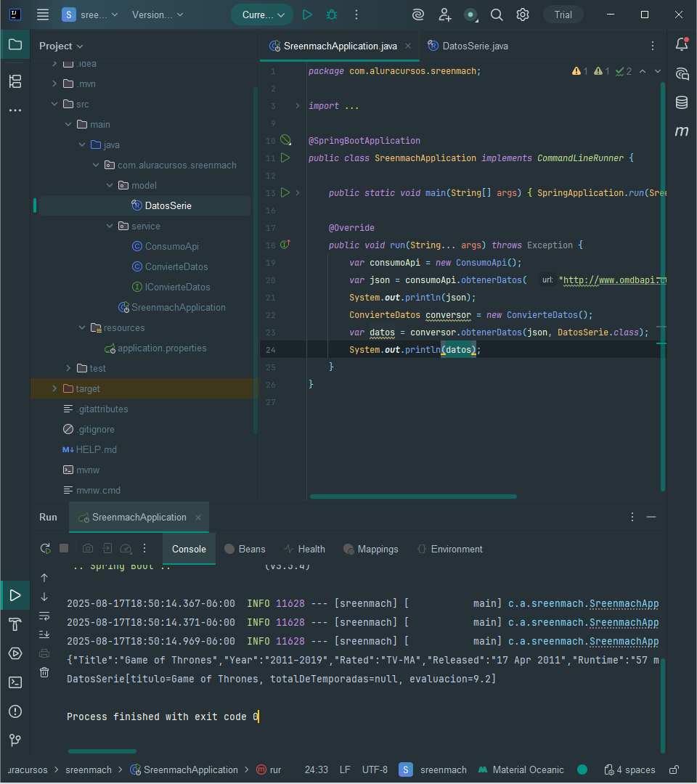Viewport: 697px width, 784px height.
Task: Click Material Oceanic theme widget
Action: point(521,769)
